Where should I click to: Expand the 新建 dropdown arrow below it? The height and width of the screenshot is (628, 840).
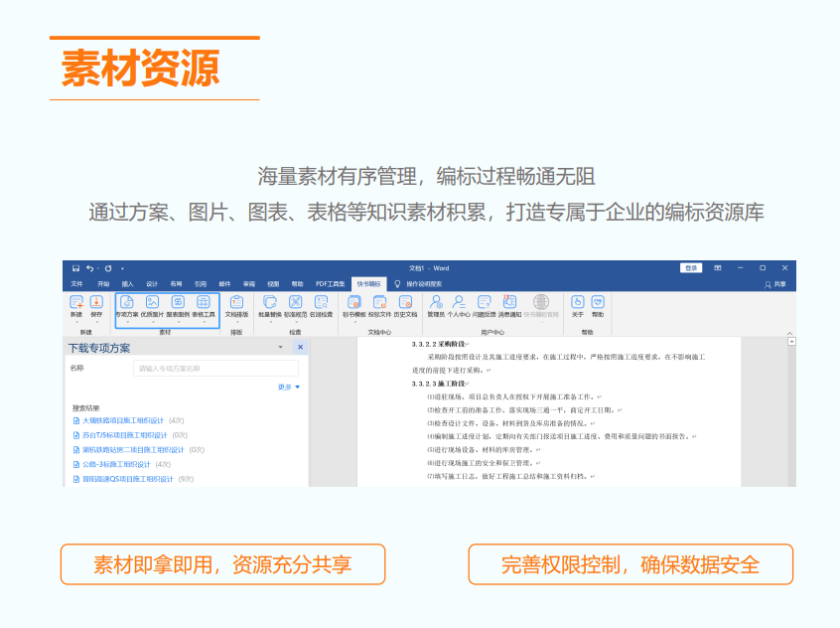[x=76, y=322]
